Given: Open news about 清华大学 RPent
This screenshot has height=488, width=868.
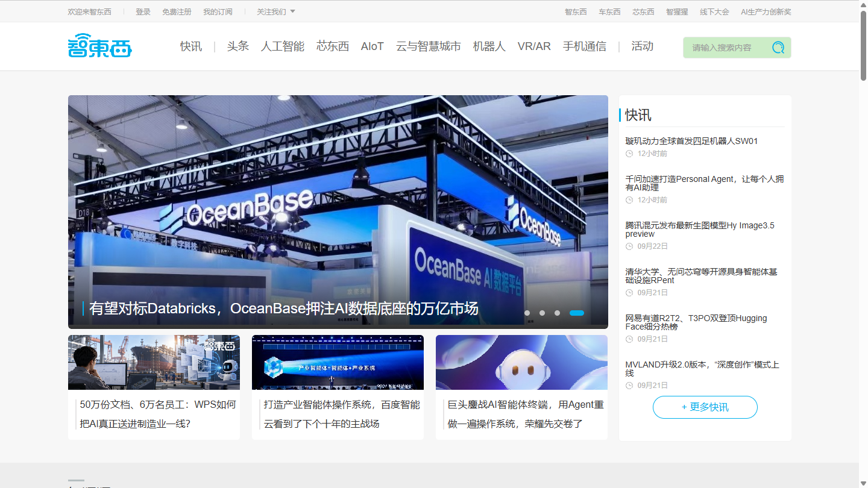Looking at the screenshot, I should (702, 276).
